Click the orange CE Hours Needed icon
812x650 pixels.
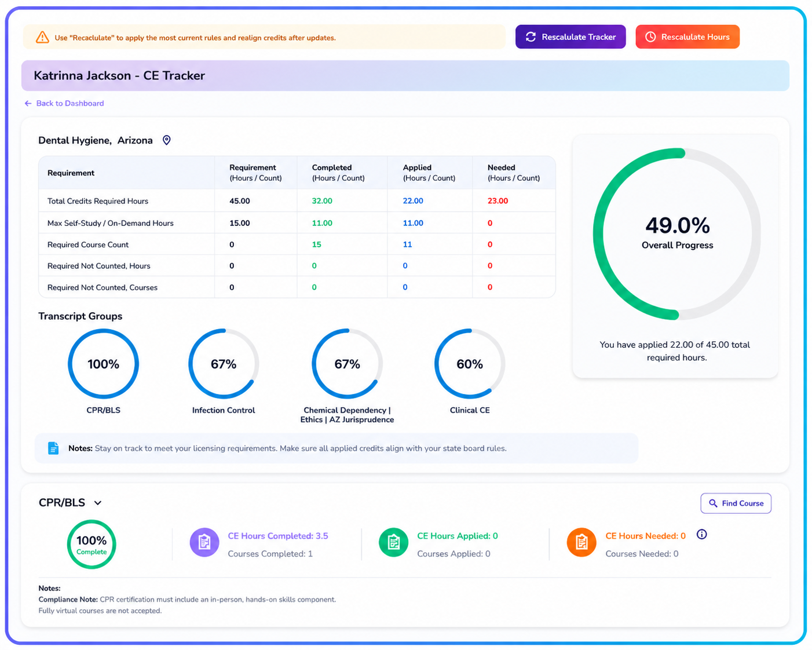click(x=581, y=543)
